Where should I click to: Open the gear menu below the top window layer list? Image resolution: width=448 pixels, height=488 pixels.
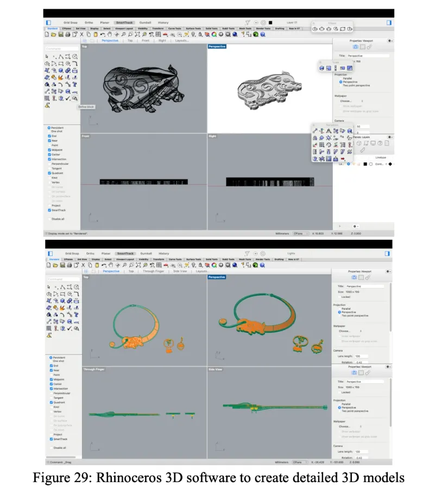tap(356, 226)
